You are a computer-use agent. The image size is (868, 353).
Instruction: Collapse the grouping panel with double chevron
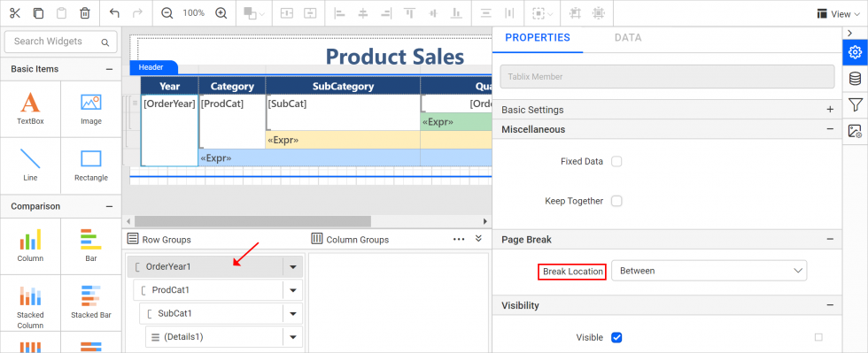pos(479,239)
